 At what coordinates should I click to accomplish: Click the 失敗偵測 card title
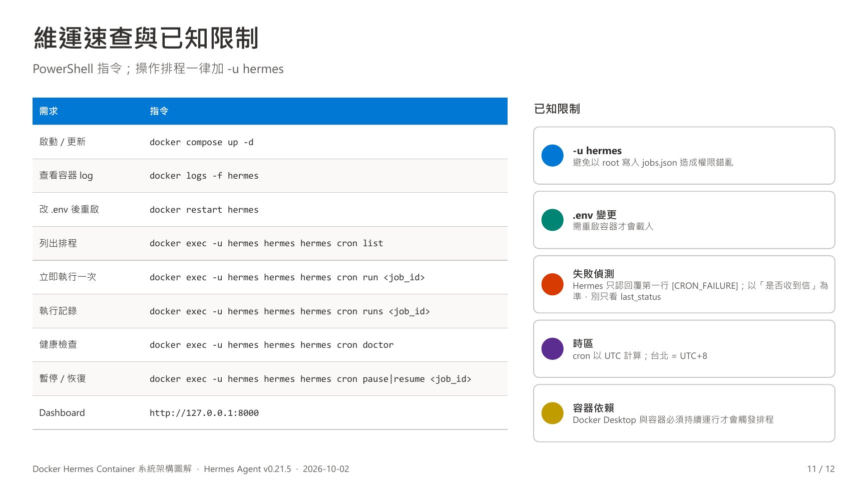point(593,274)
